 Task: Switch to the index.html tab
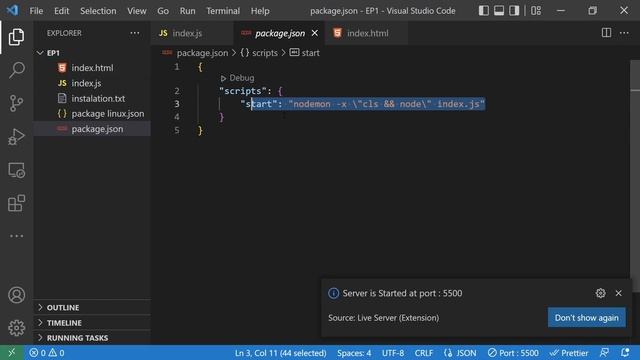[367, 33]
